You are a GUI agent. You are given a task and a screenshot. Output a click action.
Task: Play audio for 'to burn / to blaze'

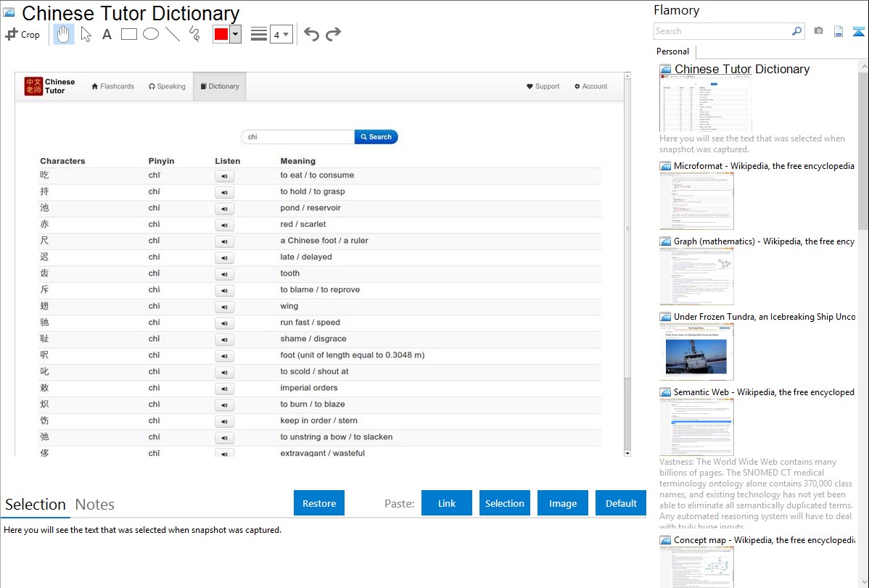(224, 405)
